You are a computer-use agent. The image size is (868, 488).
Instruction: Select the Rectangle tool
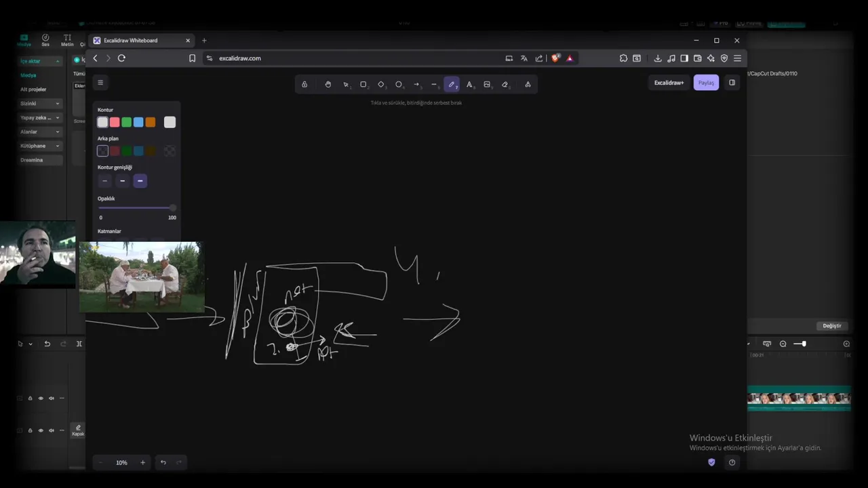coord(363,85)
